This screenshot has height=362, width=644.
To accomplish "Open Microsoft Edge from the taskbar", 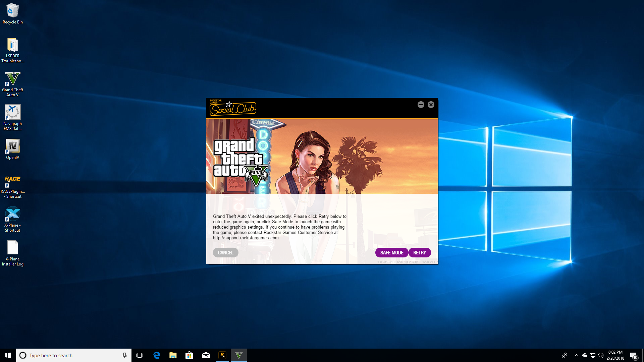I will click(157, 355).
